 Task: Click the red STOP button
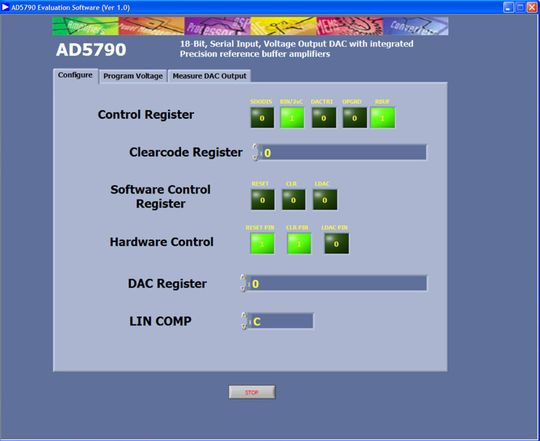tap(252, 392)
